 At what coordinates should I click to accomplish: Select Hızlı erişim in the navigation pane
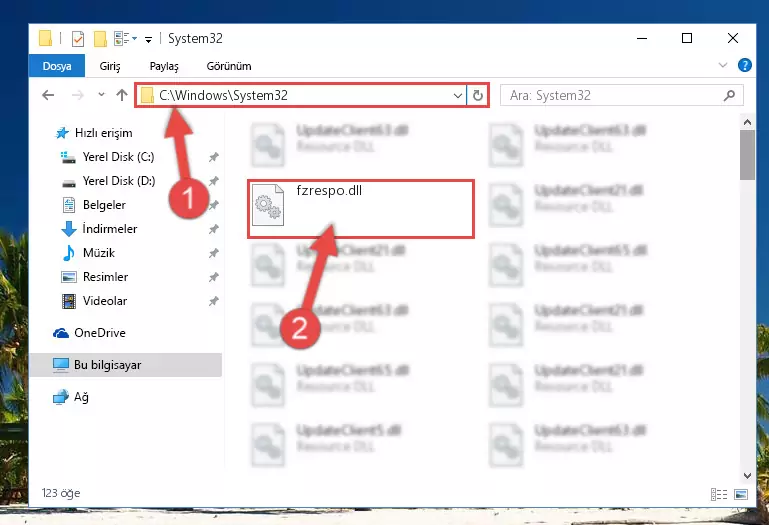[x=103, y=132]
